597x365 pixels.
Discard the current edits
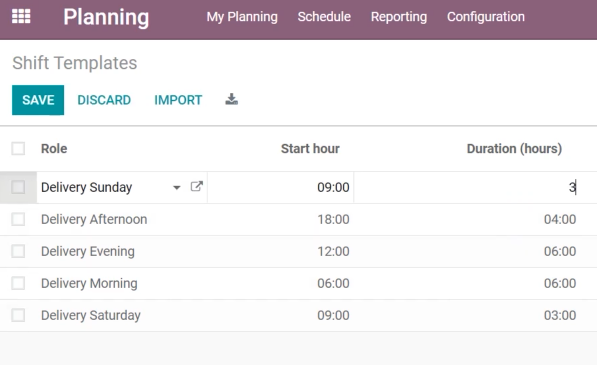click(104, 100)
